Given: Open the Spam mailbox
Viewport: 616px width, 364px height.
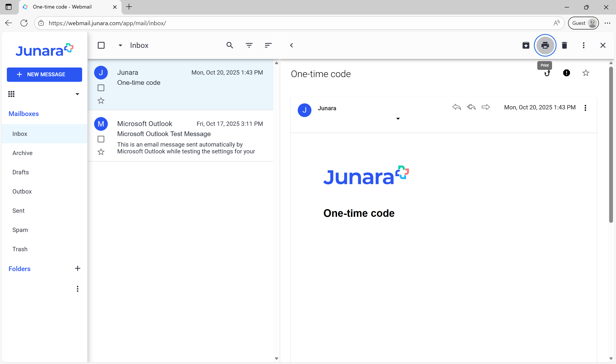Looking at the screenshot, I should 44,230.
